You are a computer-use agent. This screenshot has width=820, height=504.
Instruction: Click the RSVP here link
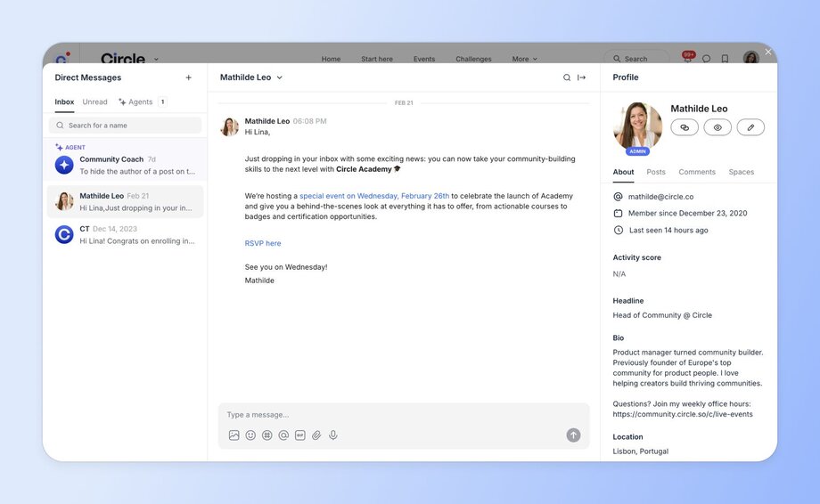click(263, 243)
